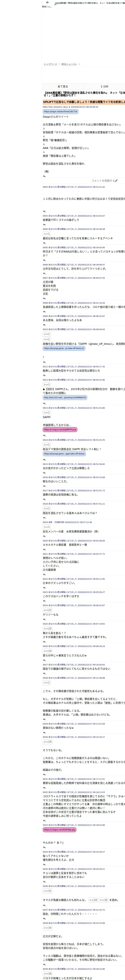Select the 全て見る tab

pyautogui.click(x=63, y=86)
